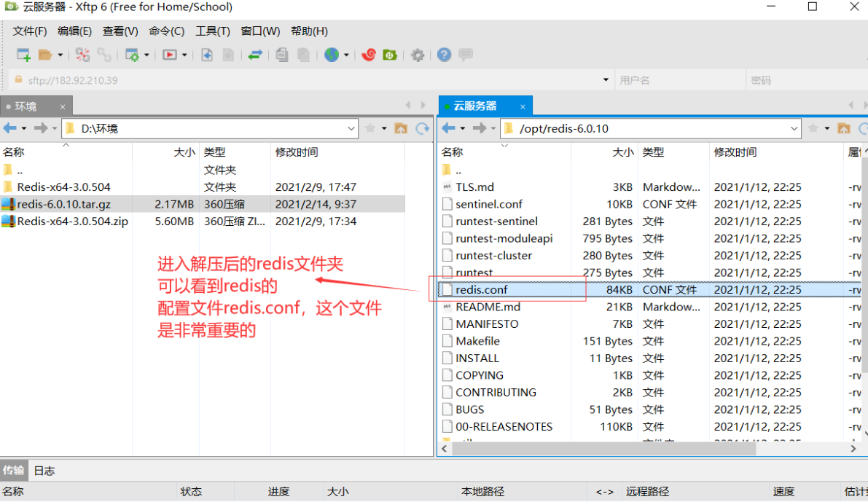Expand the remote pane bookmark star dropdown arrow
This screenshot has height=502, width=868.
[x=827, y=128]
